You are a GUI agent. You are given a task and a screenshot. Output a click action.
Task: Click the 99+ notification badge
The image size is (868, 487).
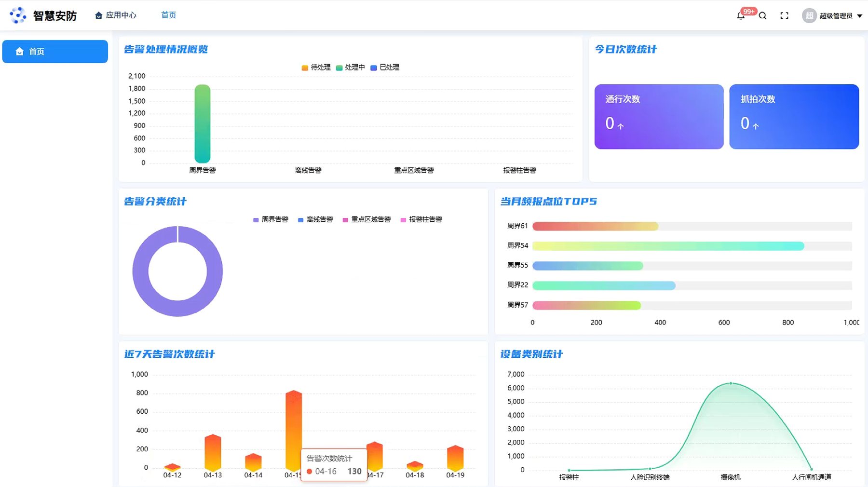(x=749, y=11)
